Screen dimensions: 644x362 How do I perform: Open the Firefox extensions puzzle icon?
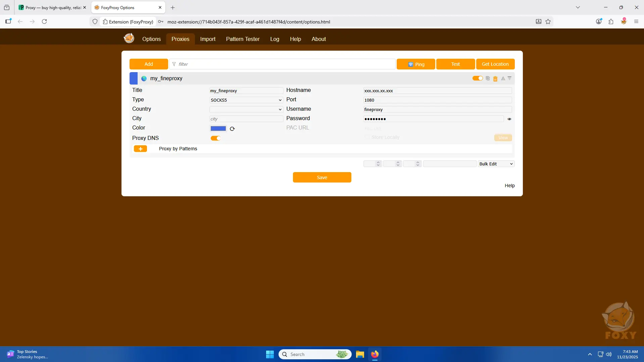(611, 21)
